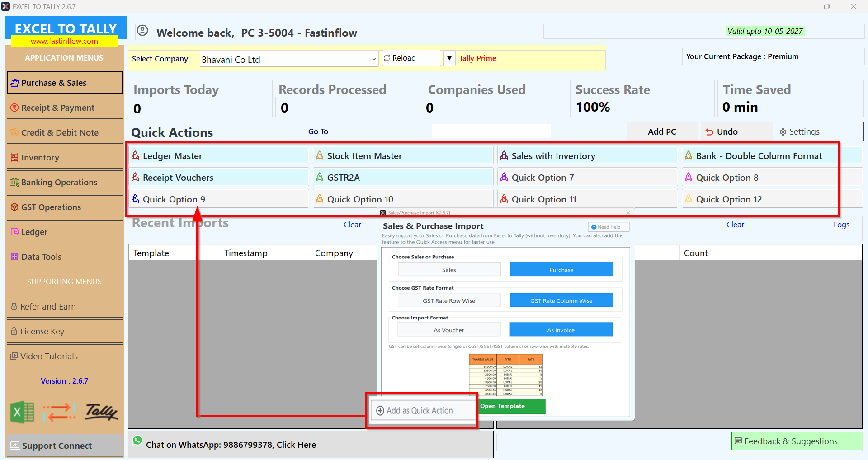Launch Quick Option 9

219,199
